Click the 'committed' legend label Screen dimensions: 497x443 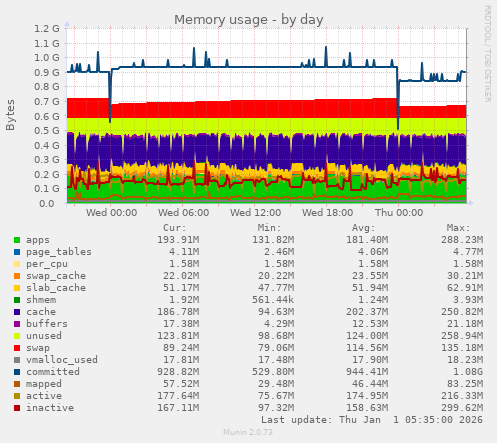tap(53, 372)
